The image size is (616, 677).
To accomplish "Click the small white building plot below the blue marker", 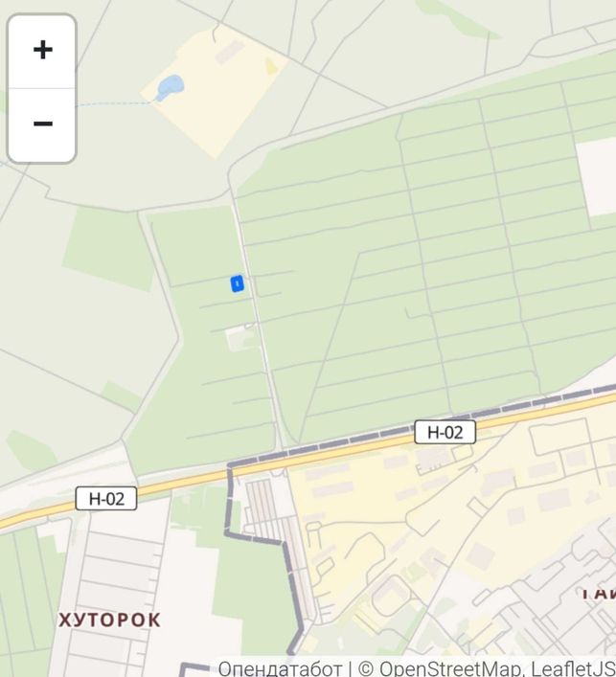I will pyautogui.click(x=239, y=338).
